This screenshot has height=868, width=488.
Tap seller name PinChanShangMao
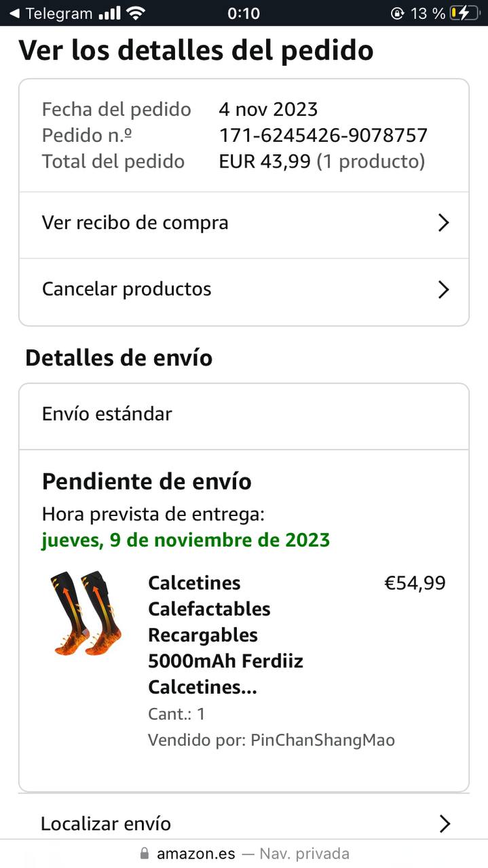pos(322,740)
